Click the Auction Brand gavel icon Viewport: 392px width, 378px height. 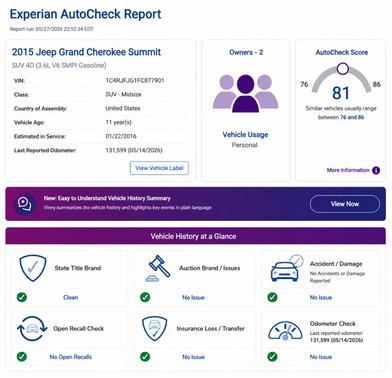click(157, 268)
